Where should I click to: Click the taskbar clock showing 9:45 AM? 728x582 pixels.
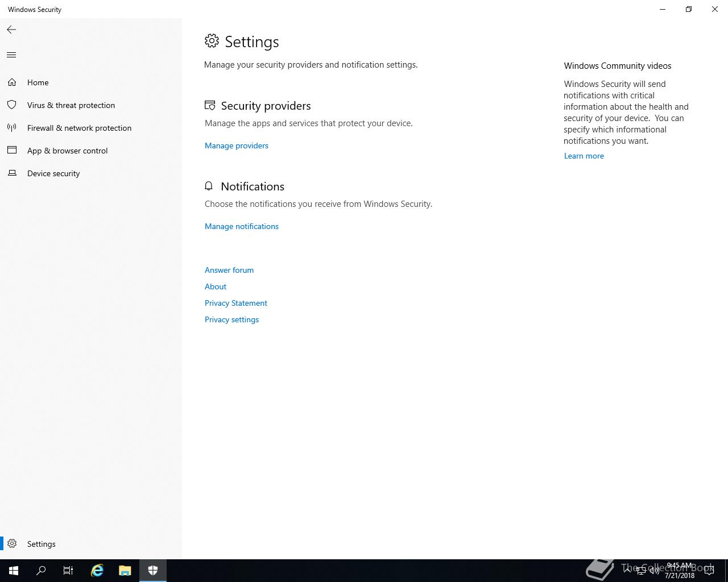680,571
